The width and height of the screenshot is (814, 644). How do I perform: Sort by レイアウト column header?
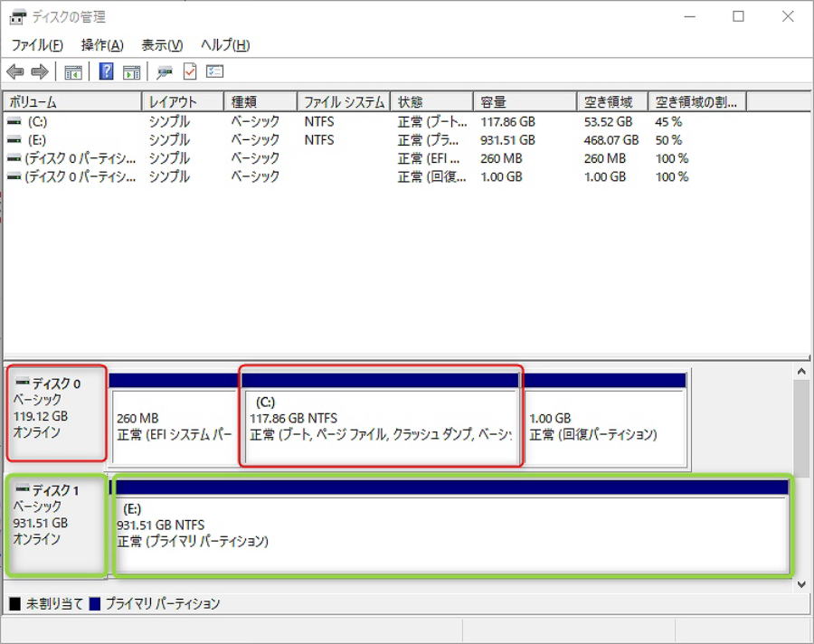(183, 102)
